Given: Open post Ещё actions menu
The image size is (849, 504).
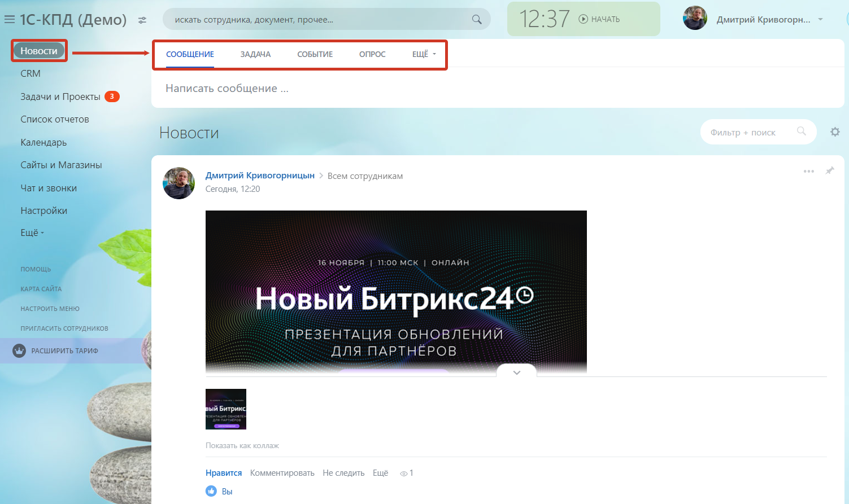Looking at the screenshot, I should (x=380, y=473).
